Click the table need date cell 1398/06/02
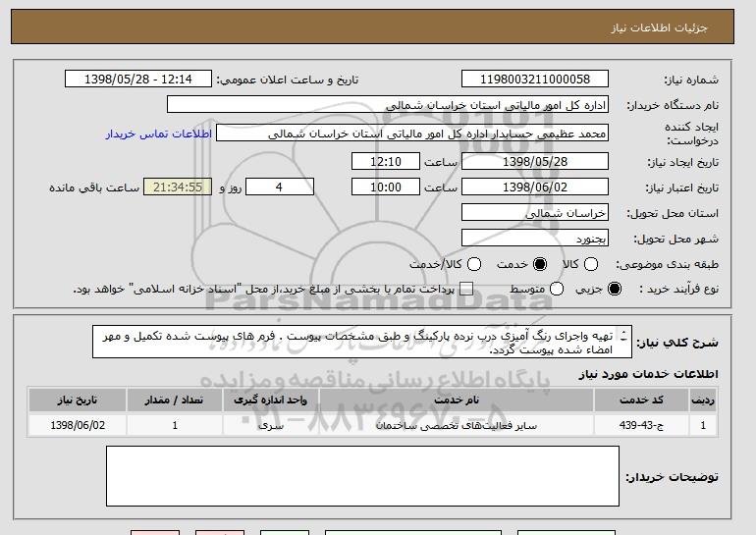This screenshot has height=535, width=756. (x=78, y=426)
